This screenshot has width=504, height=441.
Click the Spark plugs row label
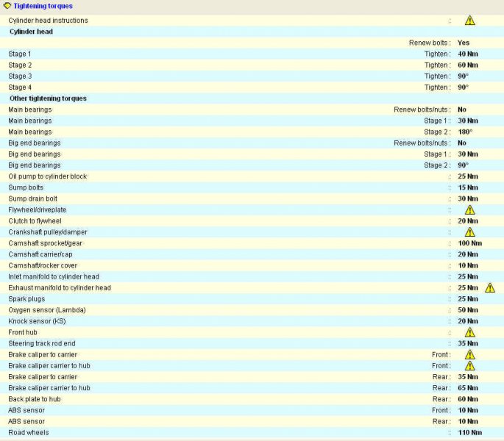pos(28,299)
